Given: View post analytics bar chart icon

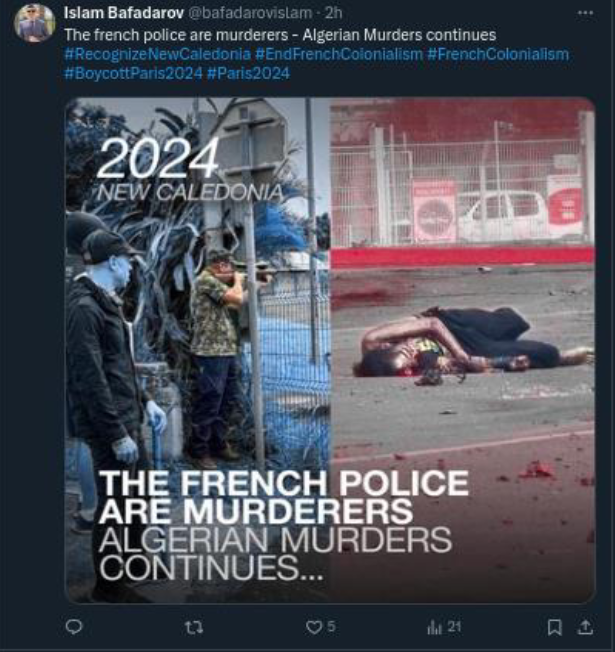Looking at the screenshot, I should click(x=434, y=627).
